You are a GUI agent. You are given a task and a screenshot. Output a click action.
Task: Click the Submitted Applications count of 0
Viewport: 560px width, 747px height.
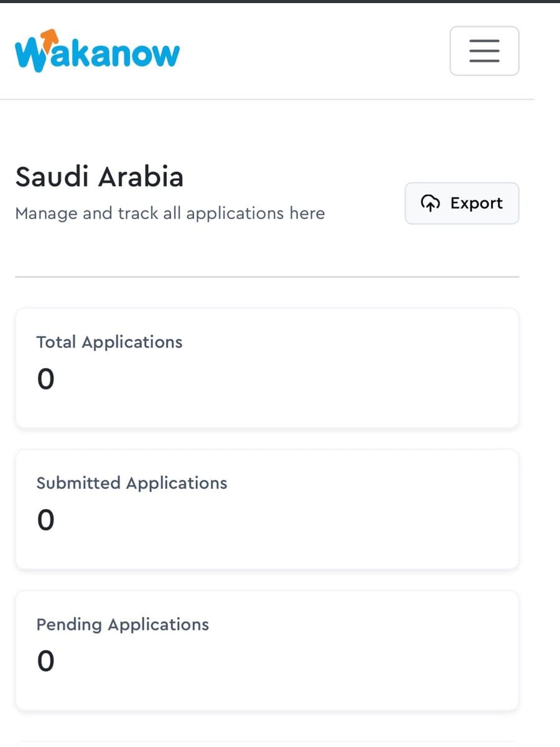(x=45, y=520)
